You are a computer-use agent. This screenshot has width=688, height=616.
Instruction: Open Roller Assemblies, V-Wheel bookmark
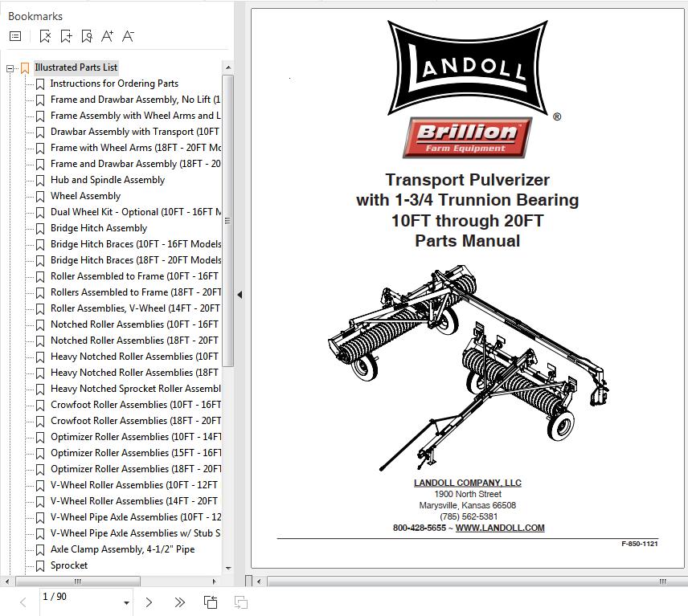(135, 308)
